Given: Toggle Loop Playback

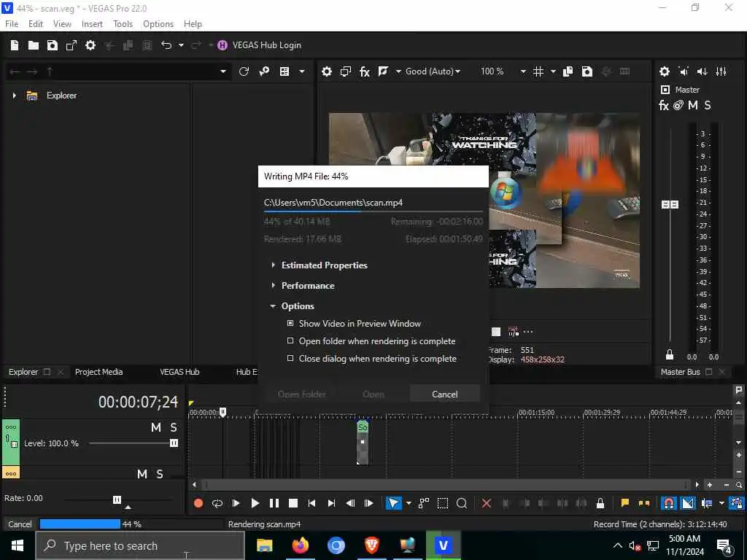Looking at the screenshot, I should [217, 503].
